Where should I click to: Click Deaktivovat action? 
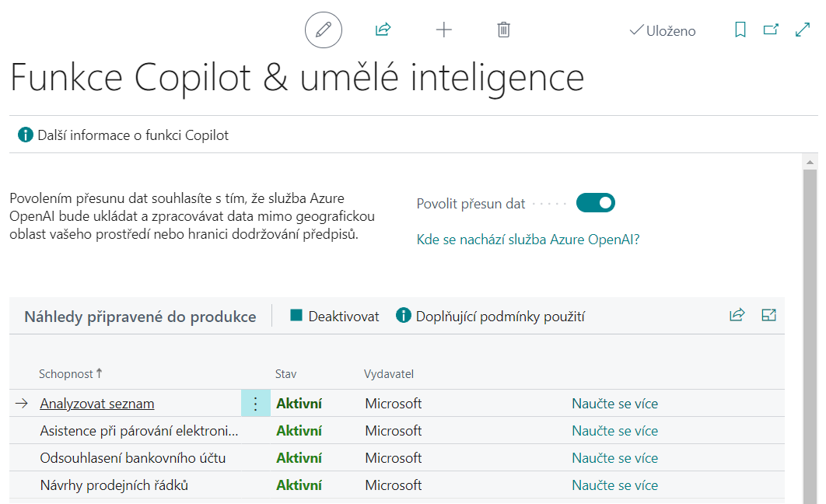pyautogui.click(x=334, y=316)
